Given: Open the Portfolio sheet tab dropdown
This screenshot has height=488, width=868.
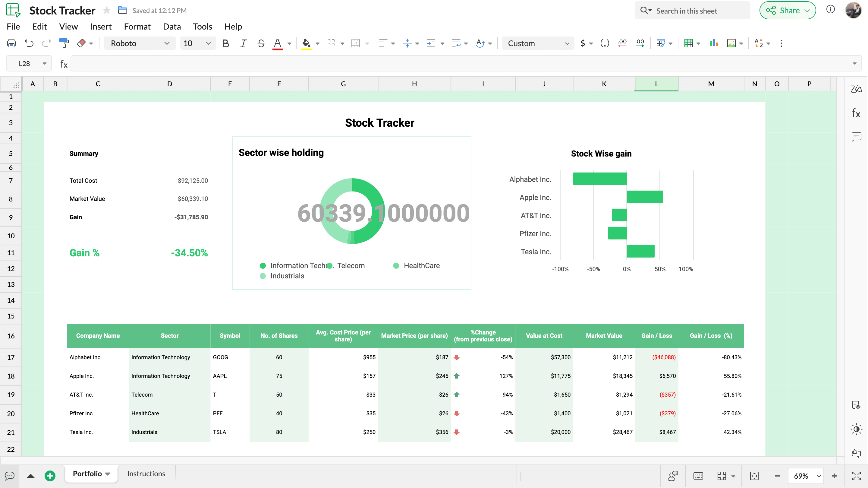Looking at the screenshot, I should coord(108,474).
